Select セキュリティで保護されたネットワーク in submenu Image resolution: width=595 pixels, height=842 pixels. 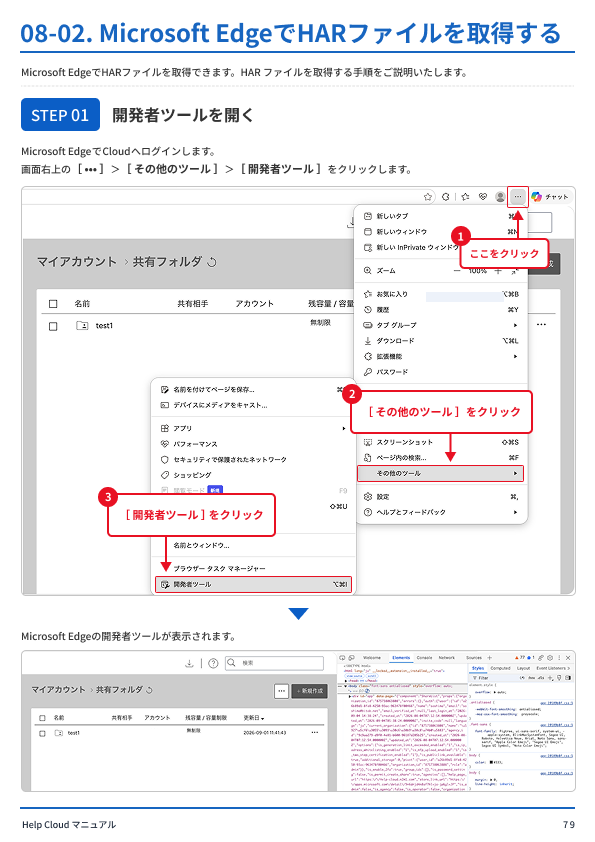(253, 460)
